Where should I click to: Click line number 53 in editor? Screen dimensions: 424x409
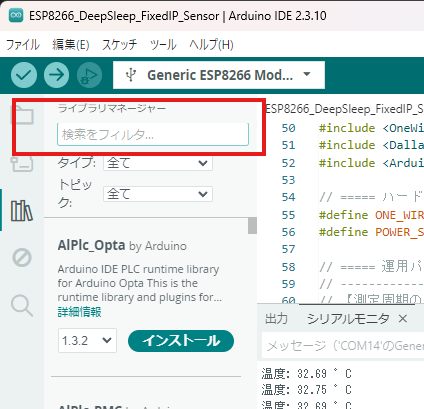coord(288,180)
